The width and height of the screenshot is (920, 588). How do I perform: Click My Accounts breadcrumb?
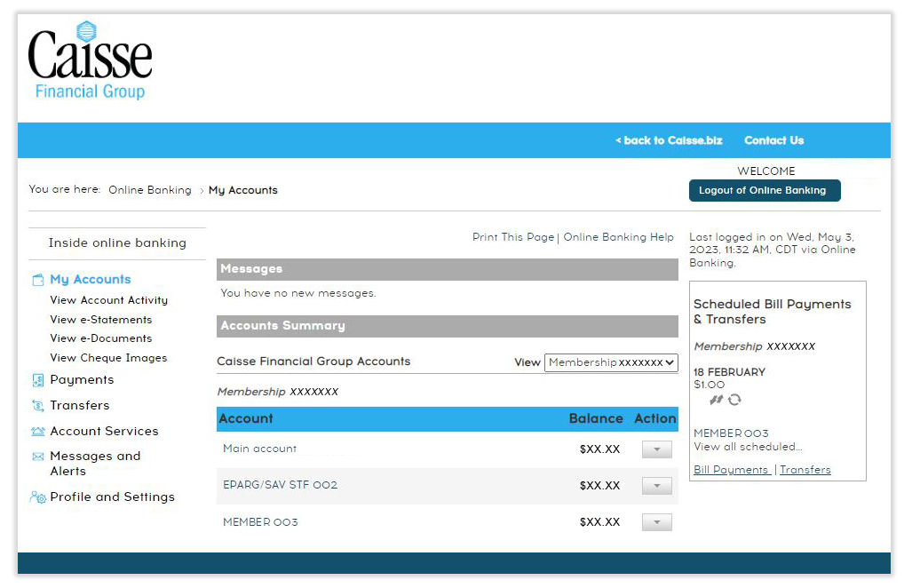pos(243,190)
